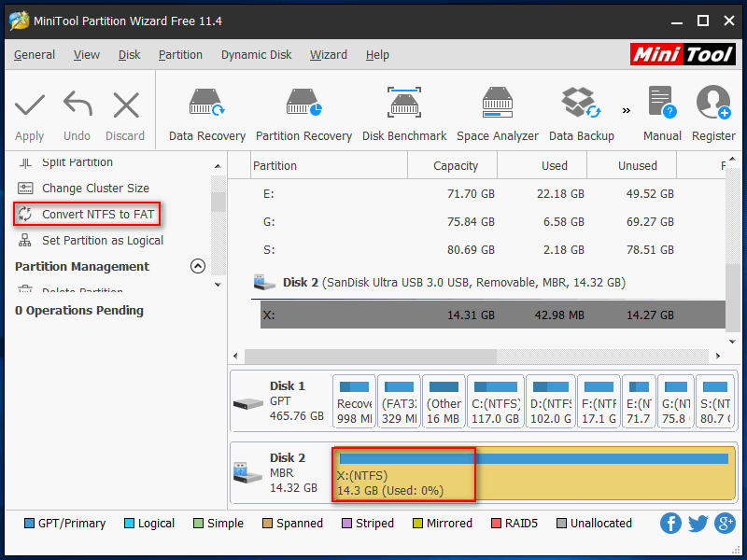Click partition list scroll left arrow
Viewport: 747px width, 560px height.
235,356
